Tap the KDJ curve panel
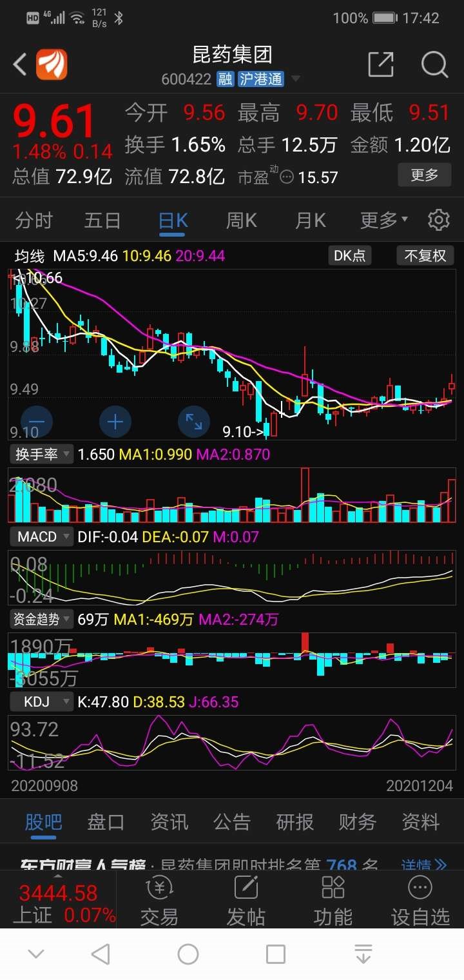464x980 pixels. [x=232, y=743]
